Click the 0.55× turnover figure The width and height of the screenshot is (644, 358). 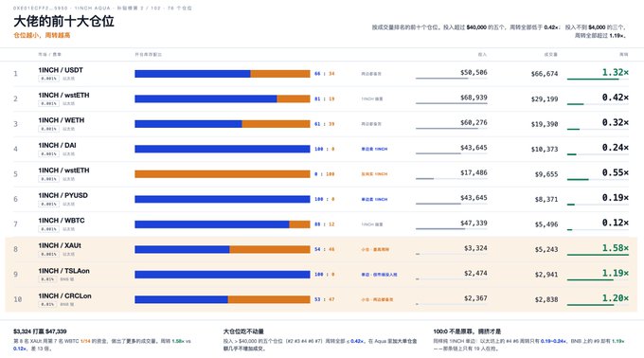pyautogui.click(x=616, y=172)
